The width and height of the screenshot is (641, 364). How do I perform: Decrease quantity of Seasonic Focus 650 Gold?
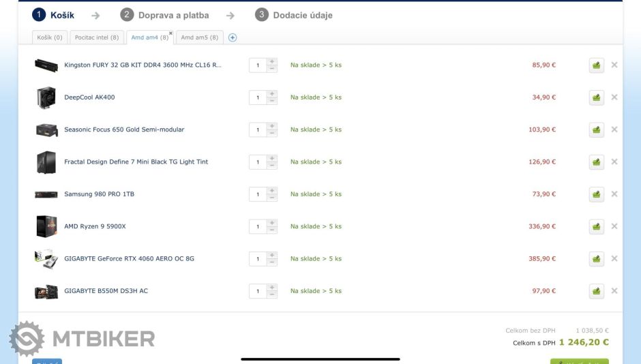coord(272,134)
